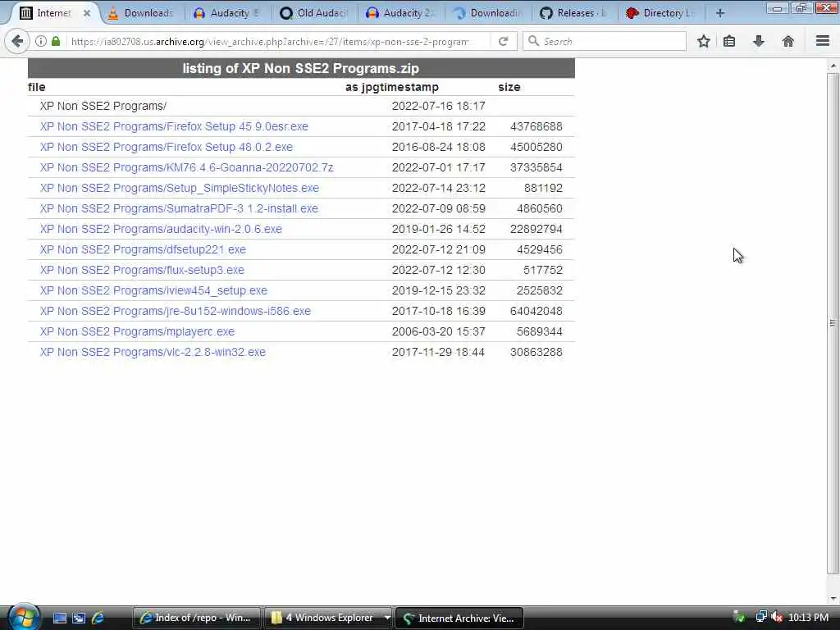Screen dimensions: 840x630
Task: Open the dfsetup221.exe link
Action: pyautogui.click(x=143, y=249)
